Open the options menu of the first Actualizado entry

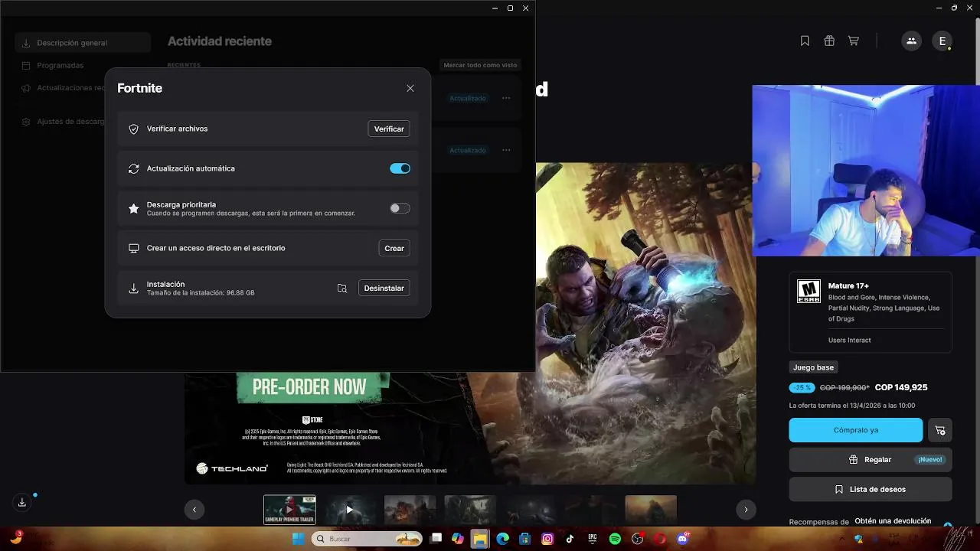pyautogui.click(x=506, y=98)
